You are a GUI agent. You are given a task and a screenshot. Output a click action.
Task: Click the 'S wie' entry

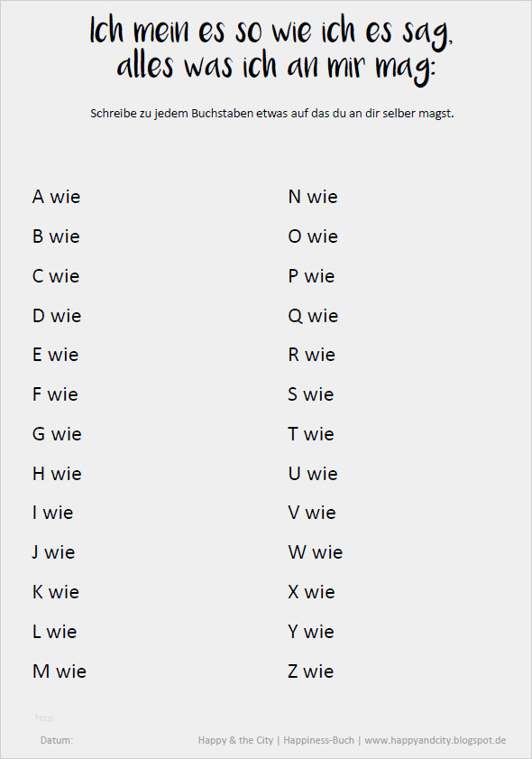point(310,394)
